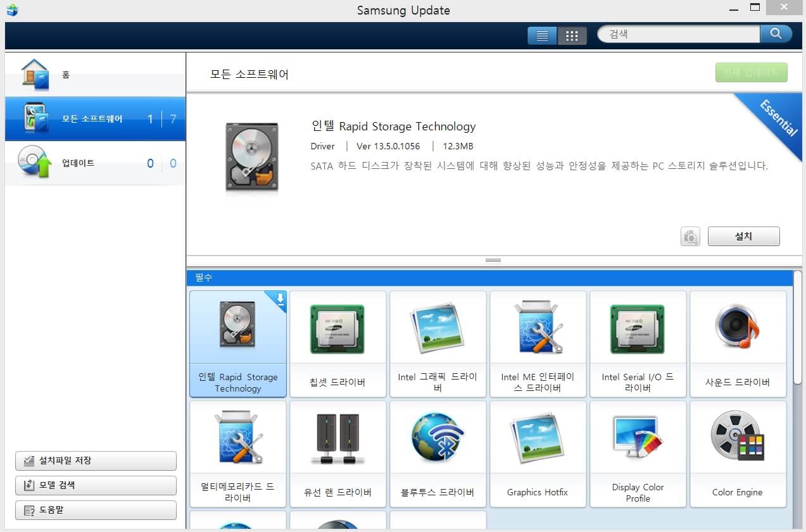This screenshot has width=806, height=532.
Task: Open screenshot preview camera icon
Action: tap(690, 237)
